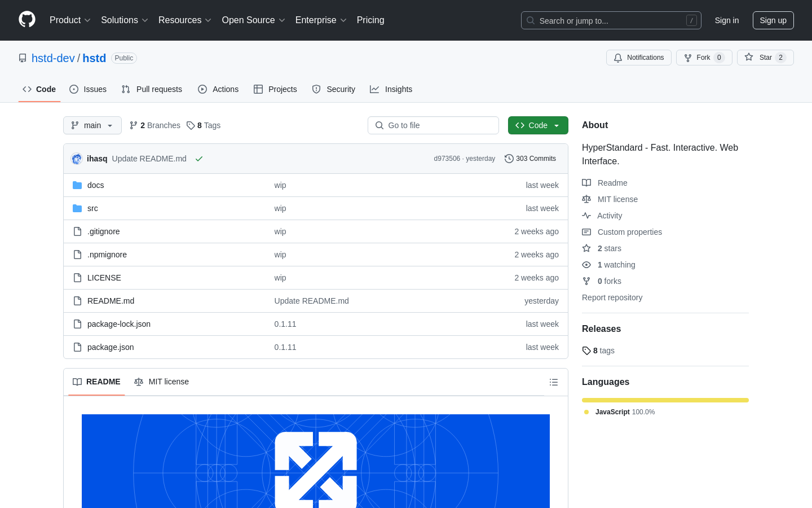The height and width of the screenshot is (508, 812).
Task: Click the fork icon beside 0 forks
Action: click(586, 281)
